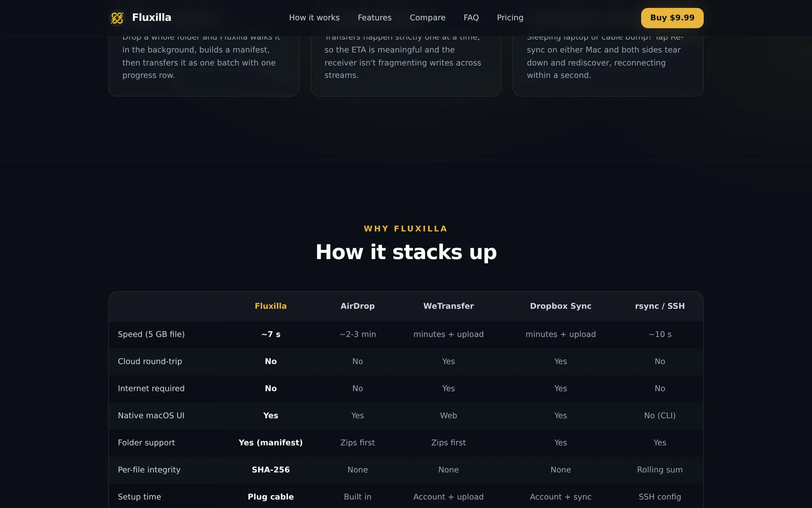Click the SSH config setup cell
Screen dimensions: 812x508
pos(660,497)
